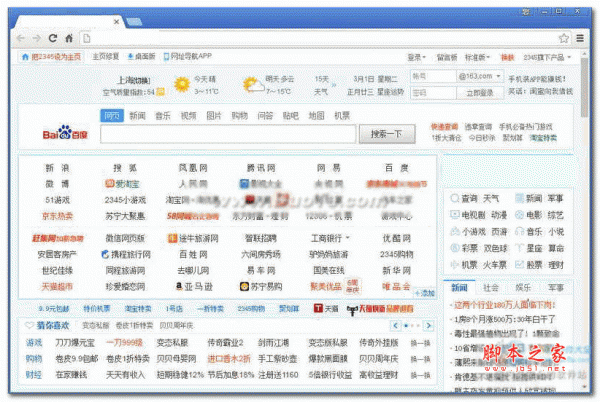Close the current browser tab
Viewport: 600px width, 402px height.
[116, 22]
